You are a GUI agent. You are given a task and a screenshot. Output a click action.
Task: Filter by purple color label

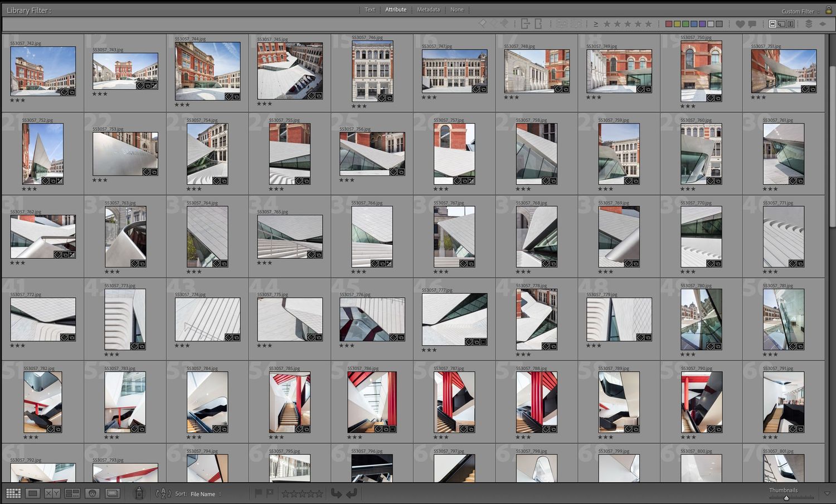click(702, 24)
